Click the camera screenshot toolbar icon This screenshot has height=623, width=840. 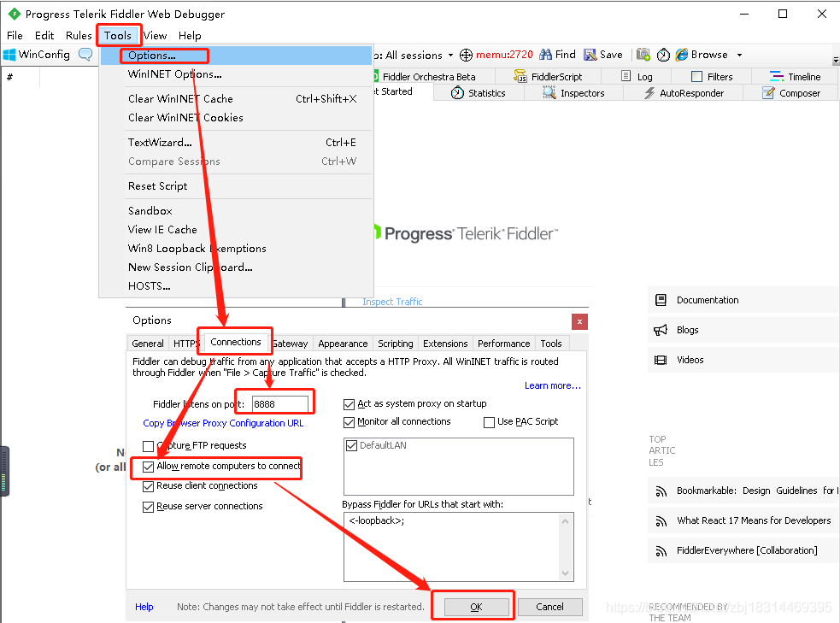[643, 55]
